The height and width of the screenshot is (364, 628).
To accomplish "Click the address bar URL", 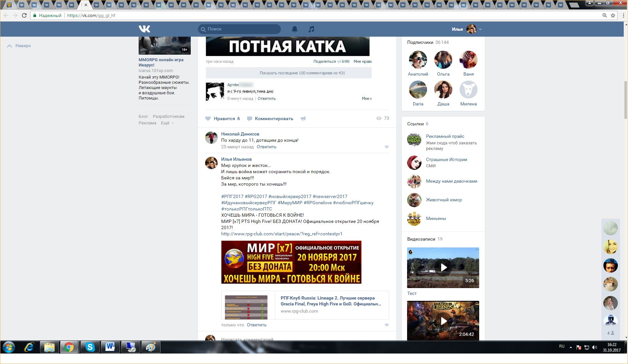I will click(91, 15).
